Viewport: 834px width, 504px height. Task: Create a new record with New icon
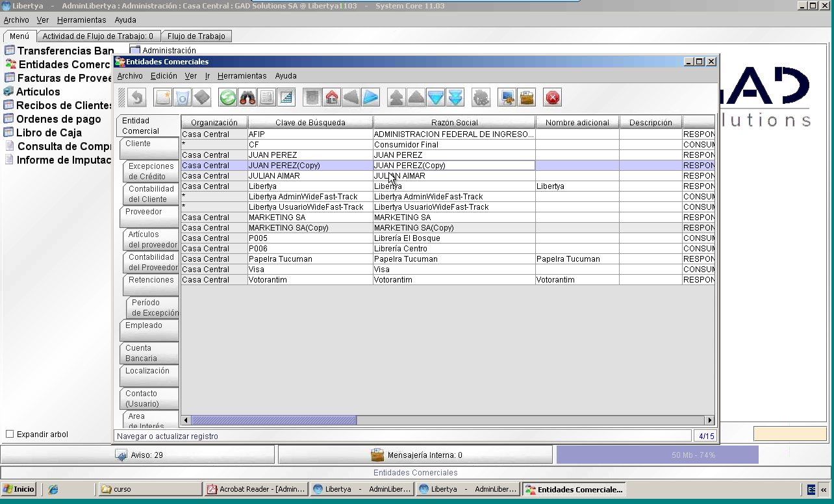pyautogui.click(x=163, y=97)
